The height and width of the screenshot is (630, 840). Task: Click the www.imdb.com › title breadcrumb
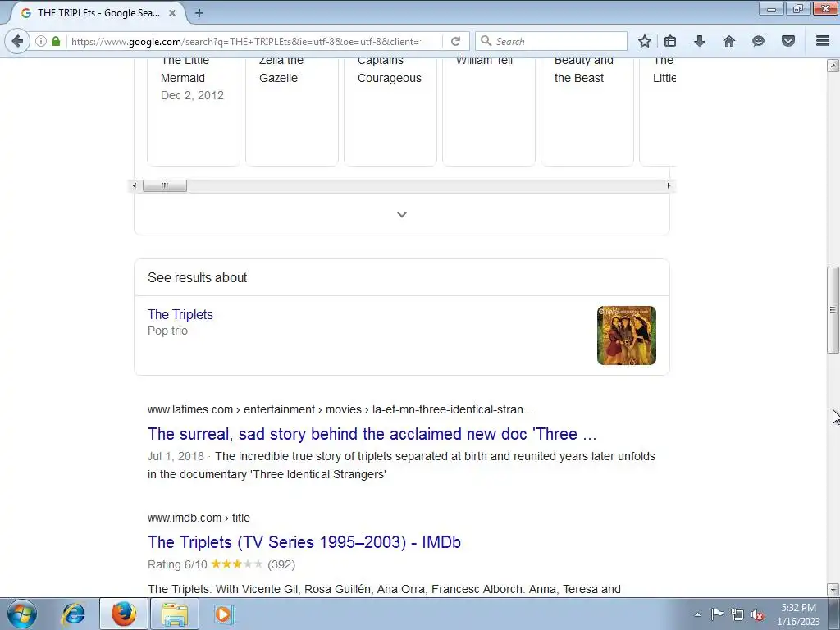[199, 518]
